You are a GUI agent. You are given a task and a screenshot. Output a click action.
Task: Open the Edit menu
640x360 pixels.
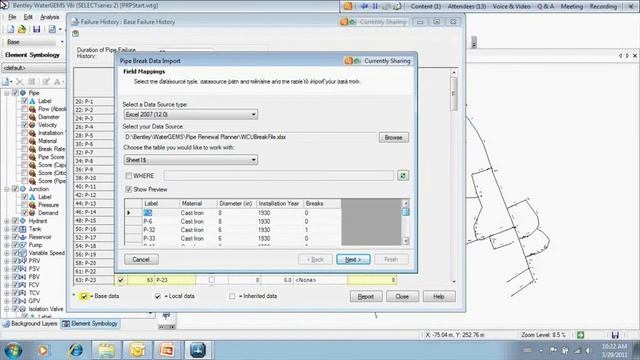[28, 17]
